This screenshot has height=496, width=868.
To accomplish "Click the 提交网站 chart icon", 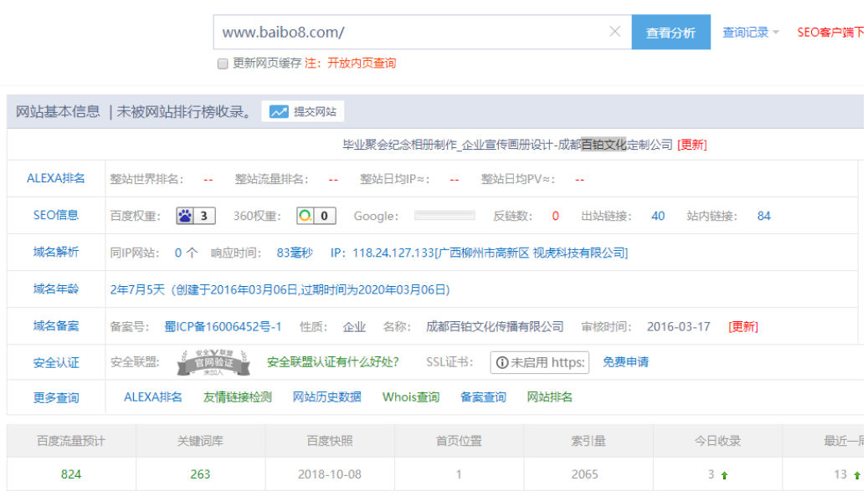I will coord(279,112).
